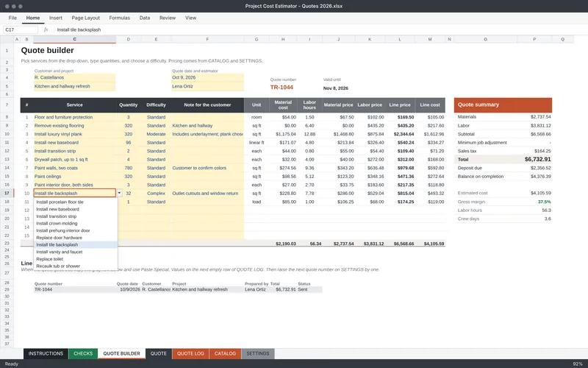Switch to the Home ribbon tab
Screen dimensions: 588x368
pos(33,18)
